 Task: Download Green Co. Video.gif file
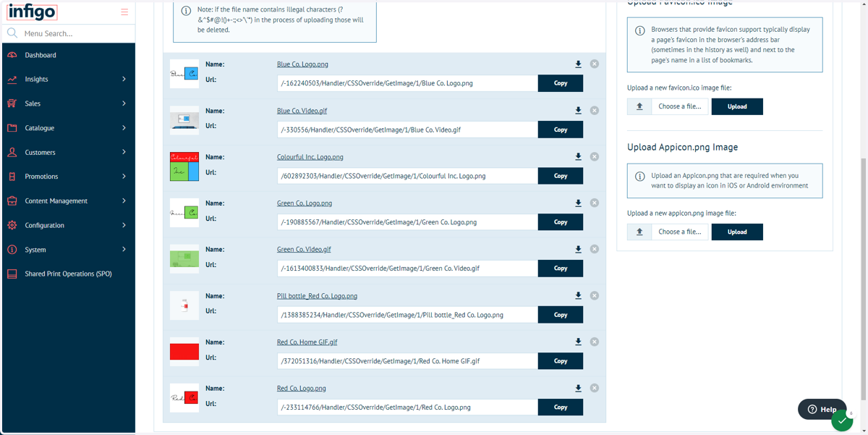tap(578, 250)
